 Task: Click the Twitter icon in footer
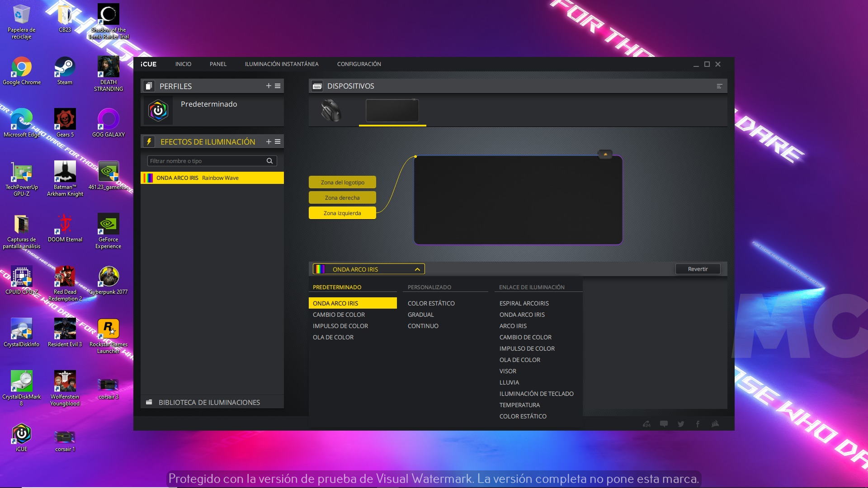tap(681, 424)
